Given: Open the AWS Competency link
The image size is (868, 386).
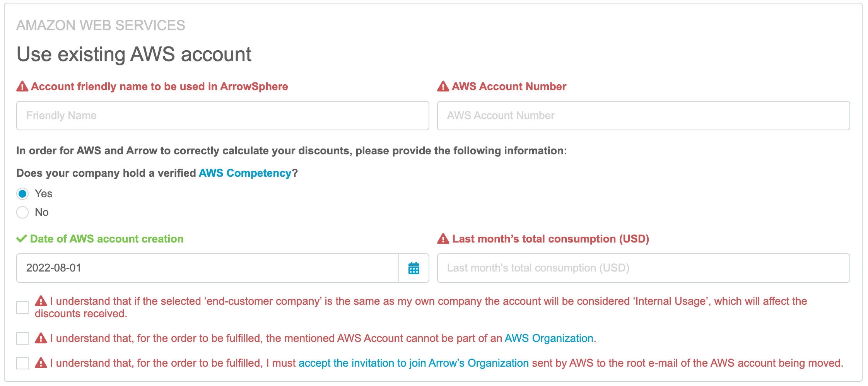Looking at the screenshot, I should coord(245,173).
